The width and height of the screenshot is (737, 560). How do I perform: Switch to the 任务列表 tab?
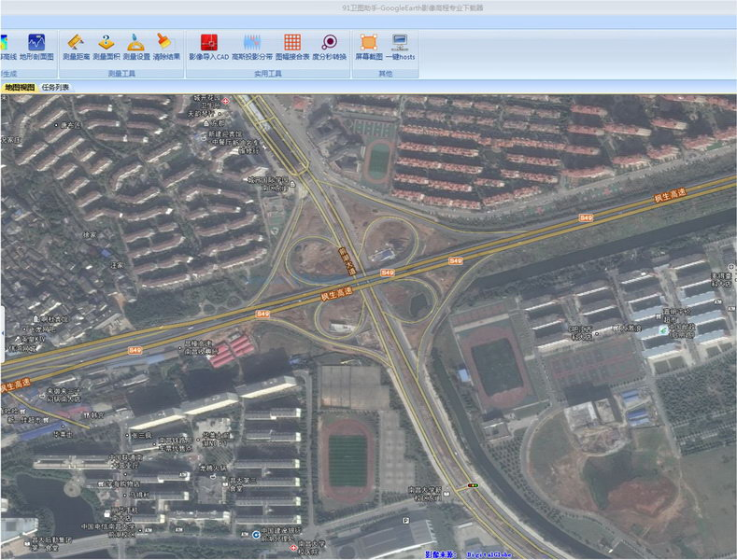click(55, 87)
